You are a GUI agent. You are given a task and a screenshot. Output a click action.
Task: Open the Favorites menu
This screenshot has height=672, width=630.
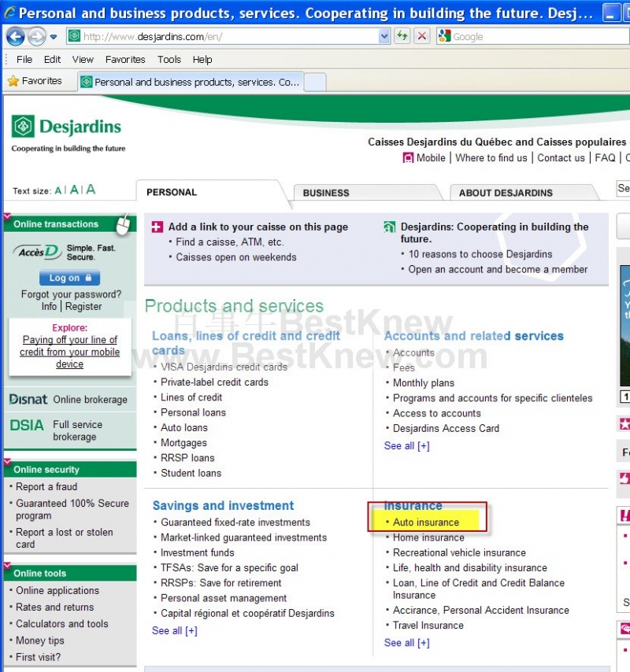(125, 60)
